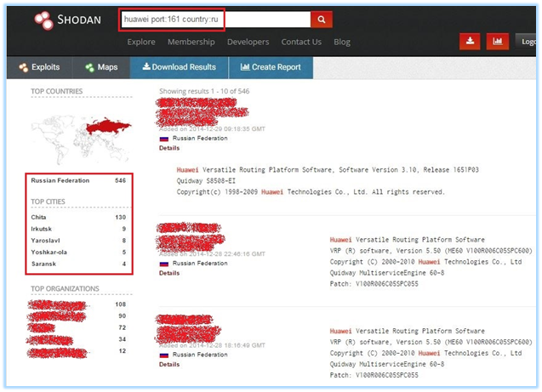Open the Explore menu

coord(141,43)
